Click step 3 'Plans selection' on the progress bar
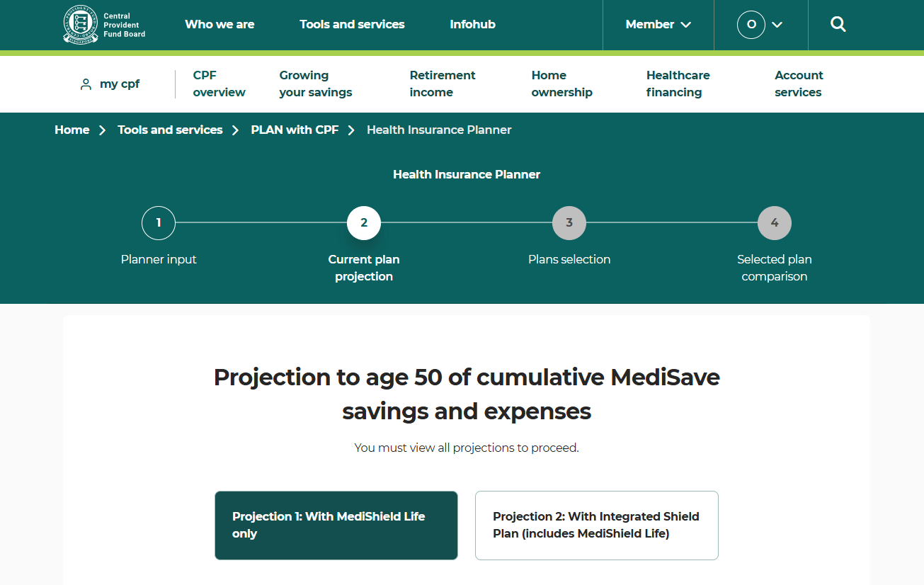This screenshot has height=585, width=924. [569, 222]
